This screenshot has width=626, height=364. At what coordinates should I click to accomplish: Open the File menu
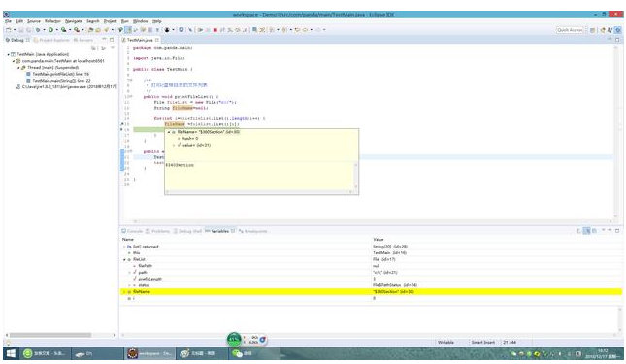point(8,21)
